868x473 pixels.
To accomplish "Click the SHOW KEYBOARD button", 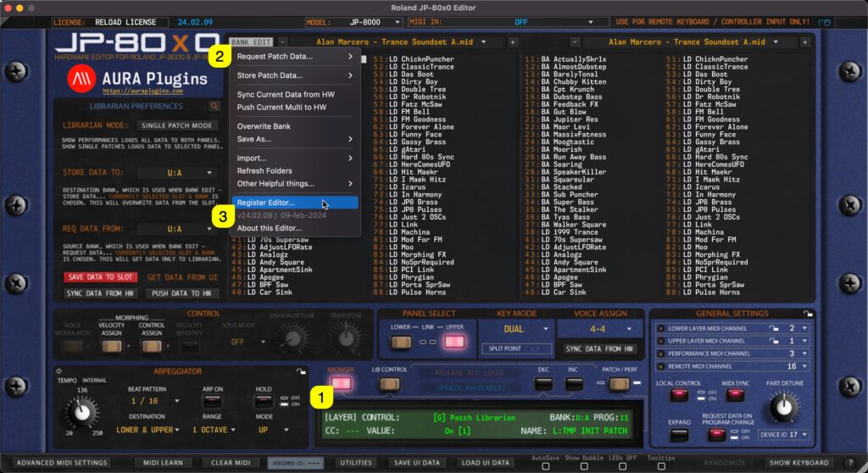I will (798, 463).
